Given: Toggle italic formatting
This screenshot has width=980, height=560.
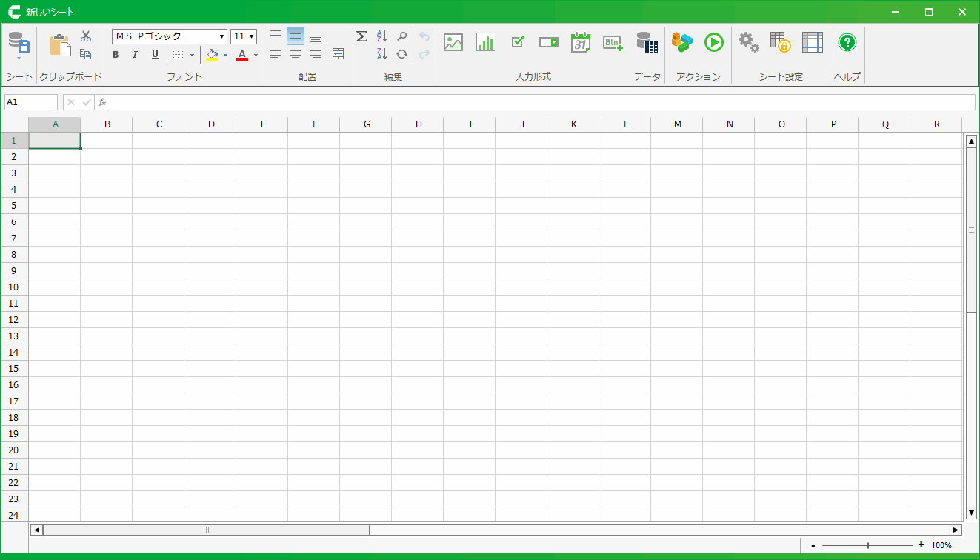Looking at the screenshot, I should (x=135, y=54).
